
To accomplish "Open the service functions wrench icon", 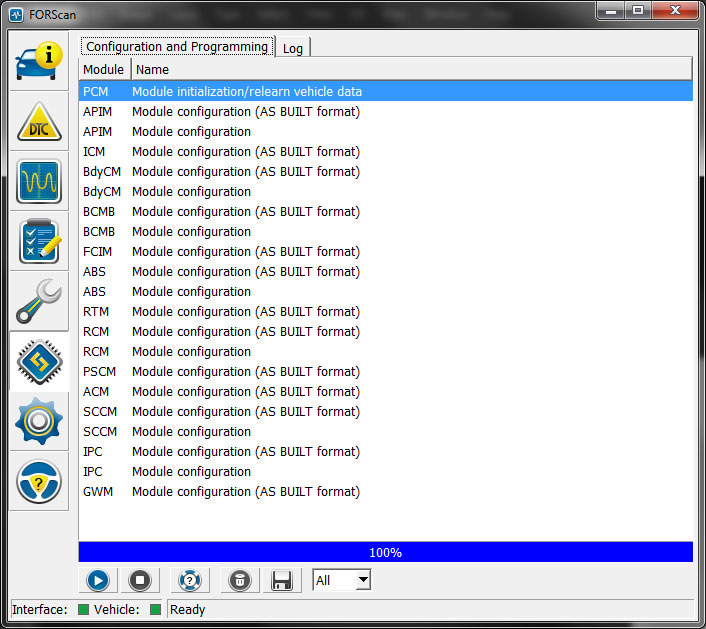I will tap(39, 301).
